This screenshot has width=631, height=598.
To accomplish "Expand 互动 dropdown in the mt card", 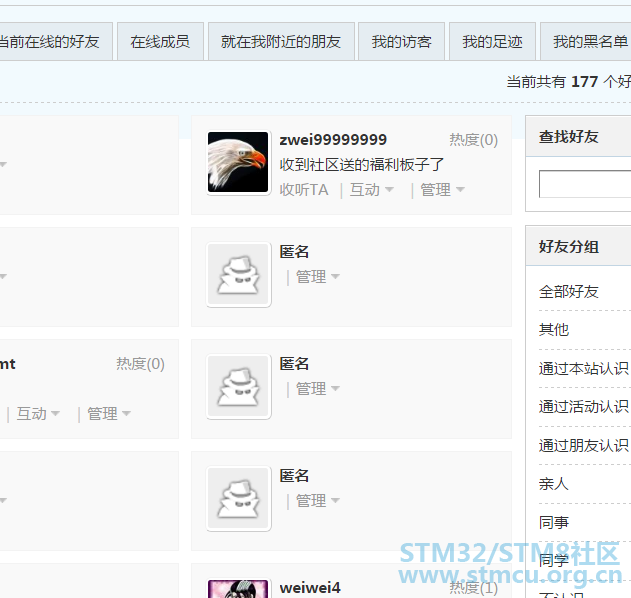I will point(38,414).
